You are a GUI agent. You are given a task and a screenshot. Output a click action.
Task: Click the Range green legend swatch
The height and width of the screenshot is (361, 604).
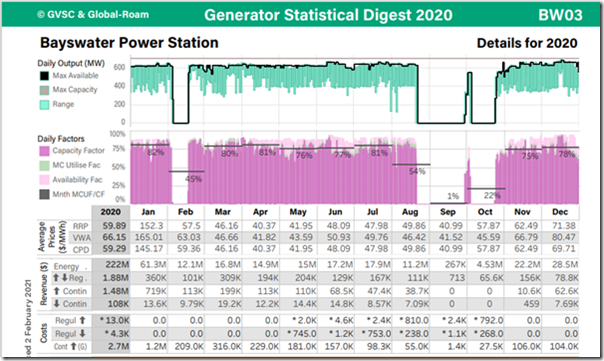(44, 104)
